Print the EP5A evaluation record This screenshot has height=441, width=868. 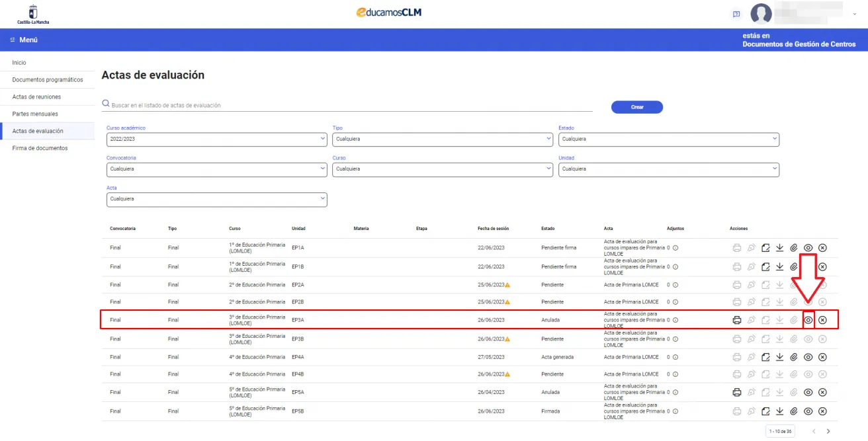tap(736, 392)
